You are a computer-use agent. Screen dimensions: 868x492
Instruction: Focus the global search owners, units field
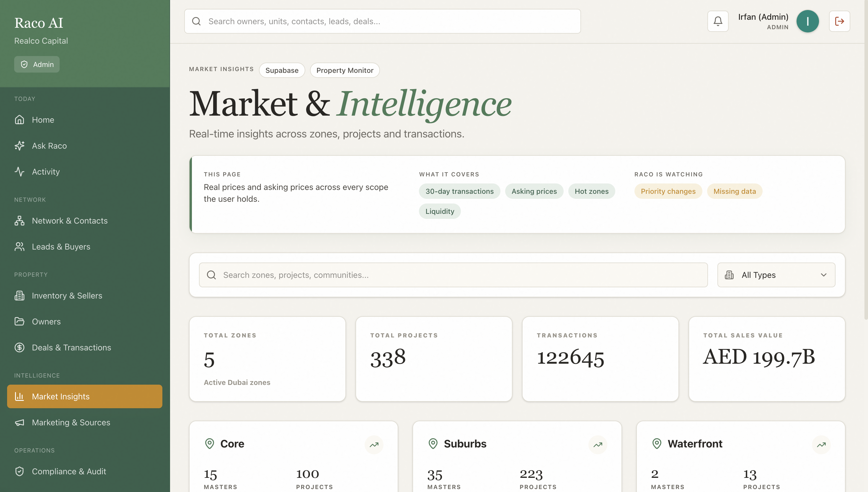(382, 21)
